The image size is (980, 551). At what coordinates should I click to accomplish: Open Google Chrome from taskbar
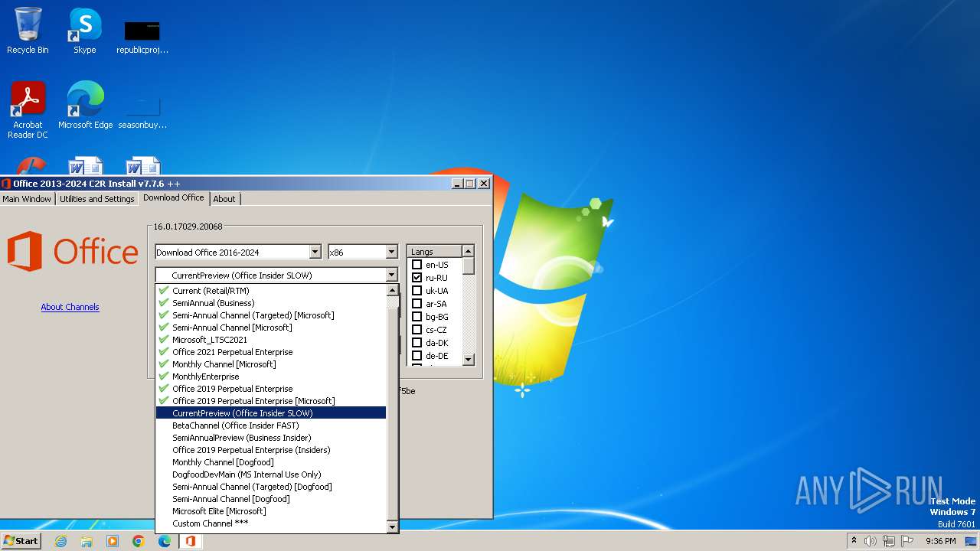(x=139, y=541)
